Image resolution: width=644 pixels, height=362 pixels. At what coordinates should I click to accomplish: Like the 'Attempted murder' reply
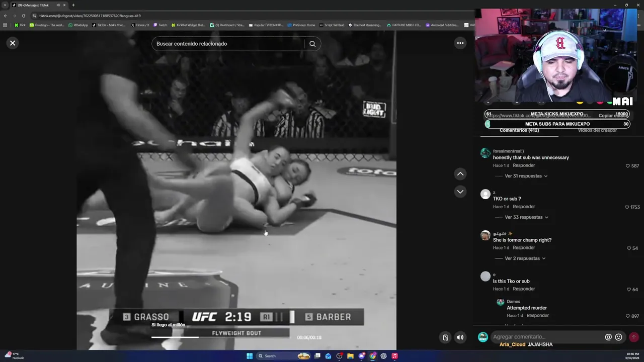pyautogui.click(x=627, y=316)
